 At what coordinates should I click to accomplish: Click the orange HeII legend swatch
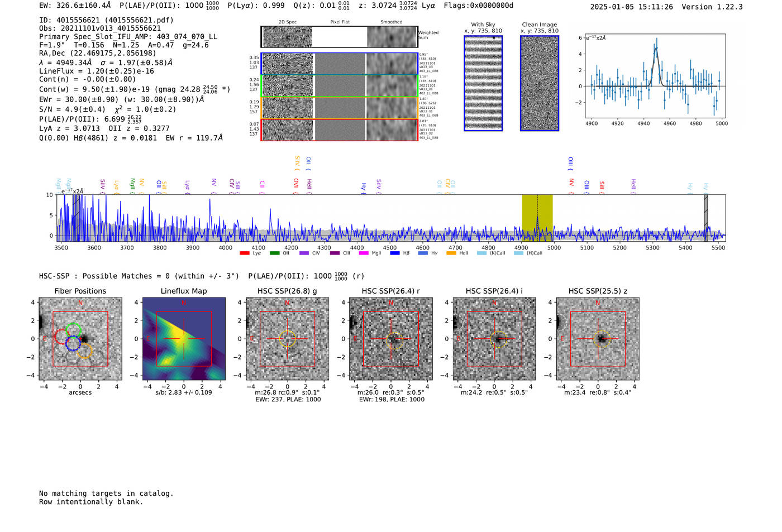[x=451, y=253]
